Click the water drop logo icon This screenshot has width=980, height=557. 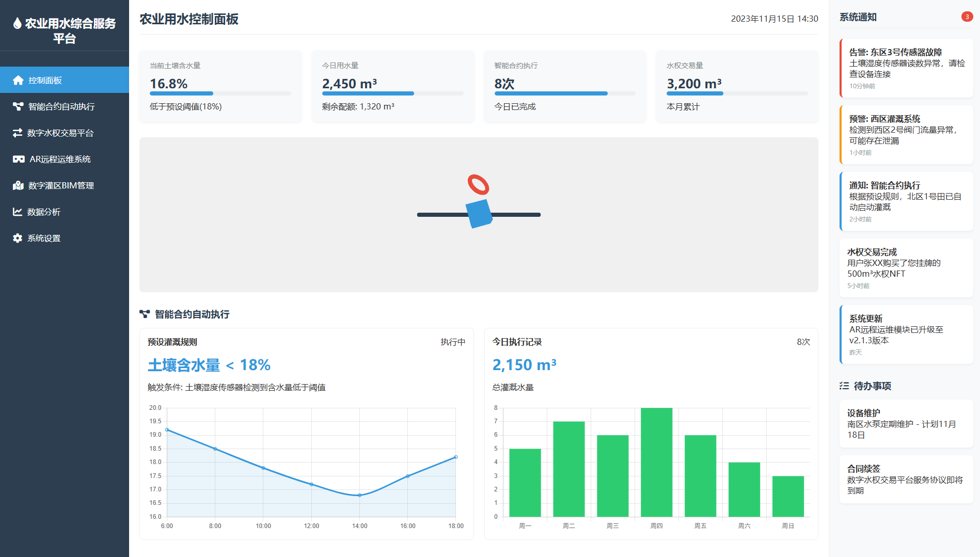[x=18, y=23]
